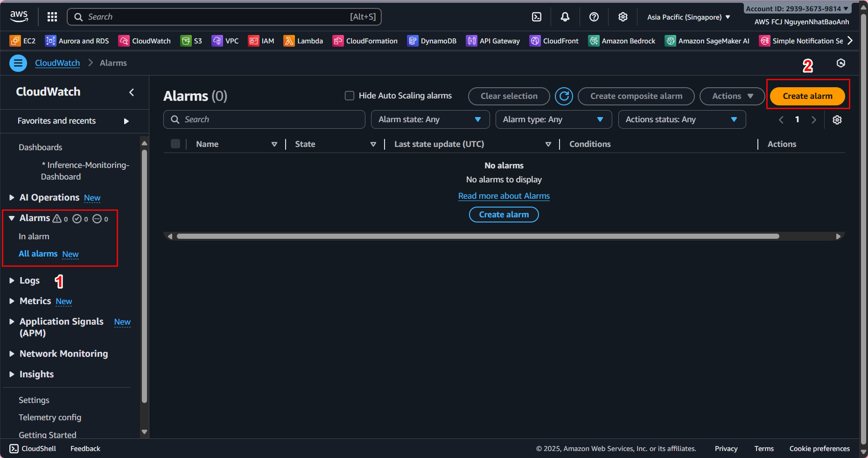Image resolution: width=868 pixels, height=458 pixels.
Task: Expand the Metrics section
Action: (12, 301)
